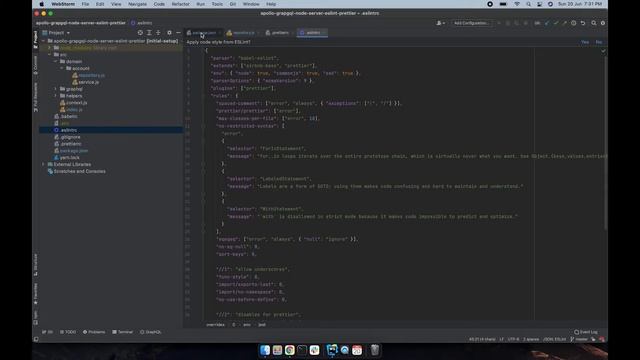Toggle the Structure vertical tool tab

(x=36, y=265)
